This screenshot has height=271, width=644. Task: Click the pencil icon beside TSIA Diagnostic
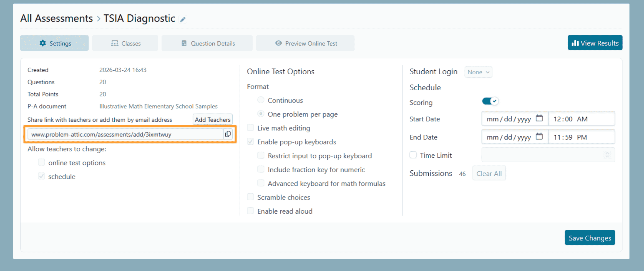click(x=183, y=19)
